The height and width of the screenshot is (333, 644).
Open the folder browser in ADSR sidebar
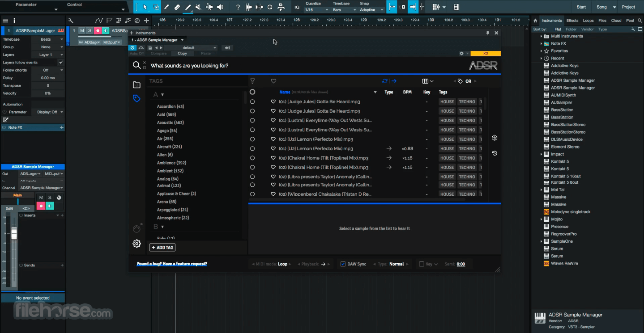click(137, 85)
